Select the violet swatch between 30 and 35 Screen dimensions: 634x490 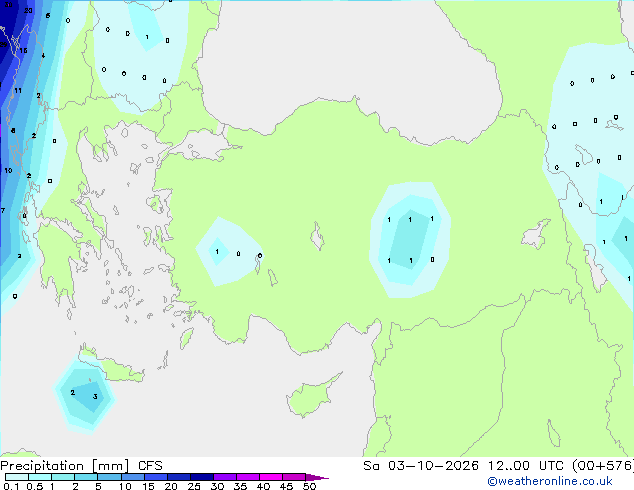pos(225,477)
